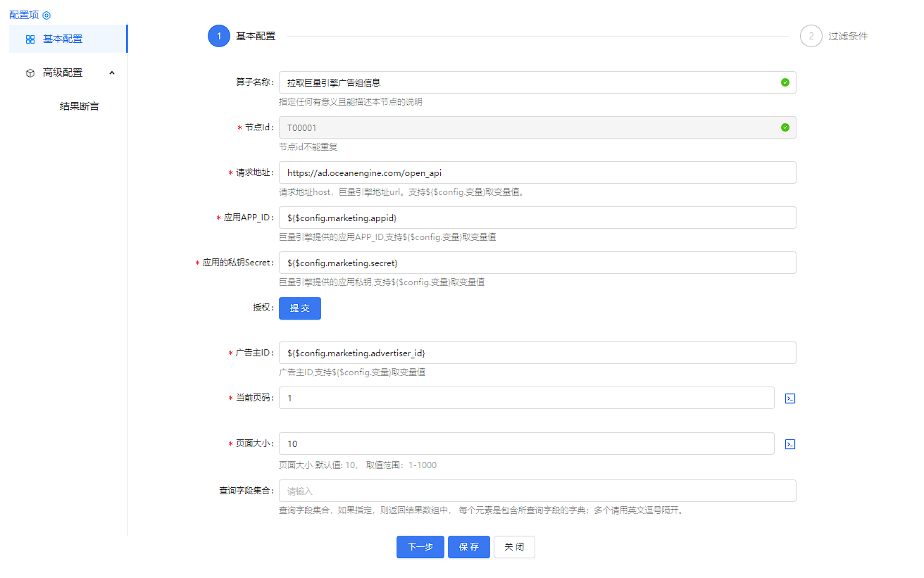Jump to step 2 过滤条件
The width and height of the screenshot is (924, 578).
[811, 36]
